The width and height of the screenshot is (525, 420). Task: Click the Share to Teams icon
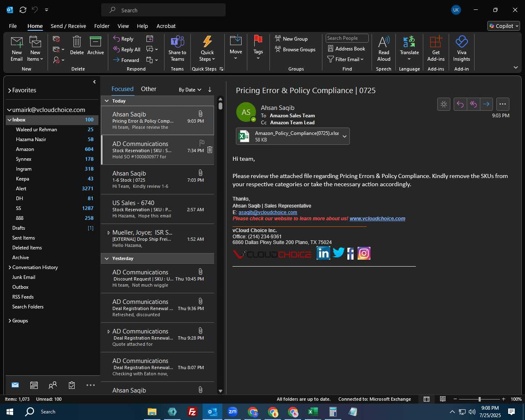coord(177,41)
